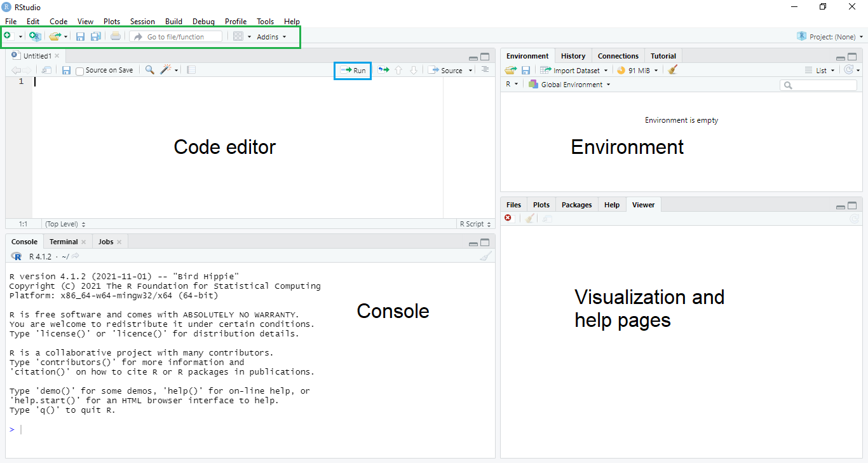Viewport: 868px width, 463px height.
Task: Open the Project: (None) dropdown
Action: [830, 37]
